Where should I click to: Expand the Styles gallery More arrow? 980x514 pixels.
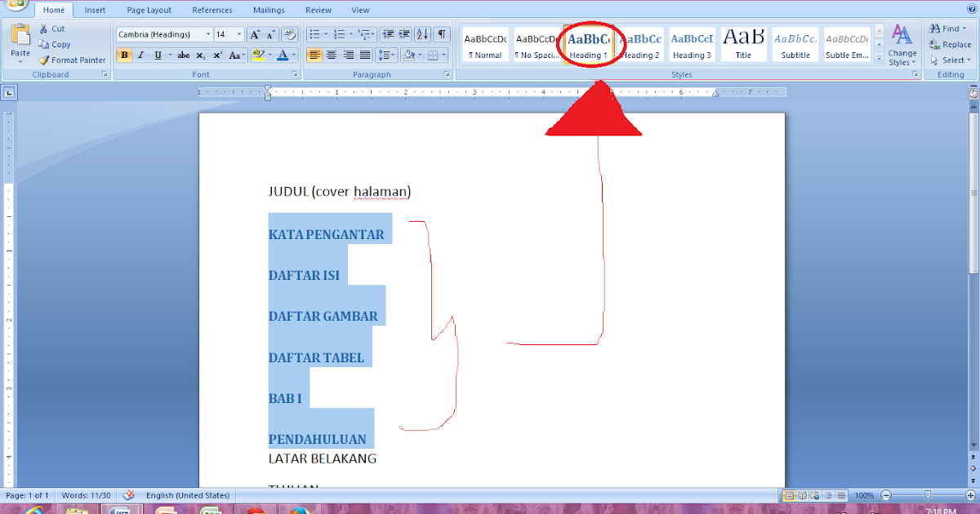coord(879,59)
